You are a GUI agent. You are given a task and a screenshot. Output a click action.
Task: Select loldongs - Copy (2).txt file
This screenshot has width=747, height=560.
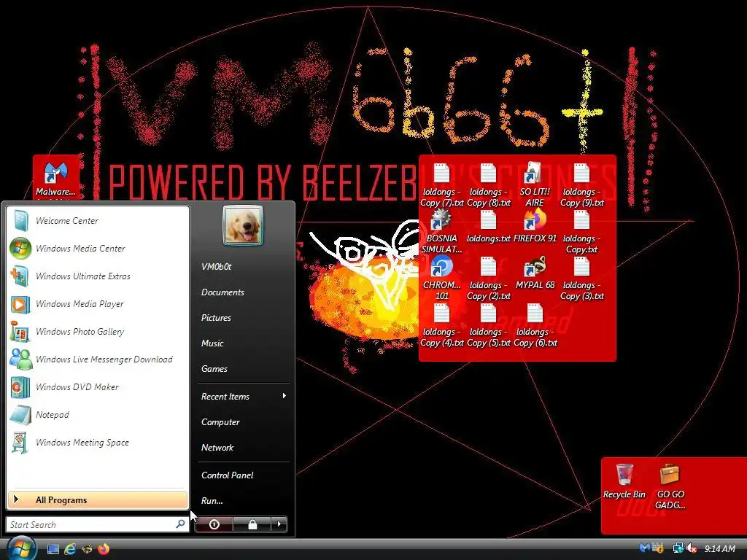[x=488, y=279]
